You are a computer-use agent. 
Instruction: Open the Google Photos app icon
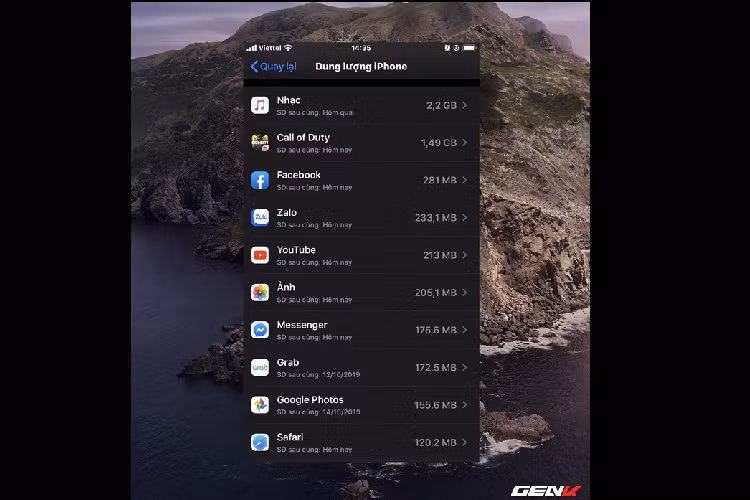[x=260, y=405]
